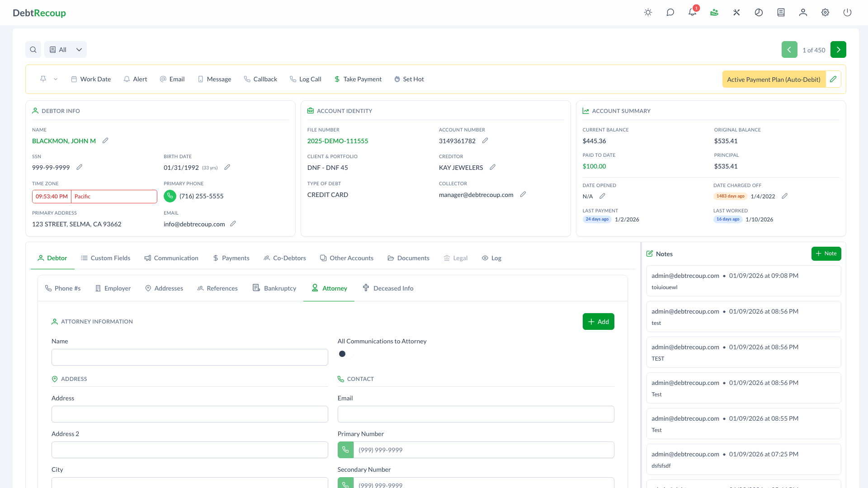Click the green Note button
868x488 pixels.
point(826,253)
